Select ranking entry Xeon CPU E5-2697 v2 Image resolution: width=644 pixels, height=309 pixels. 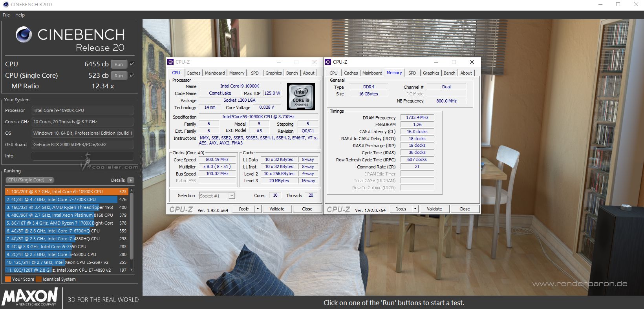[67, 262]
